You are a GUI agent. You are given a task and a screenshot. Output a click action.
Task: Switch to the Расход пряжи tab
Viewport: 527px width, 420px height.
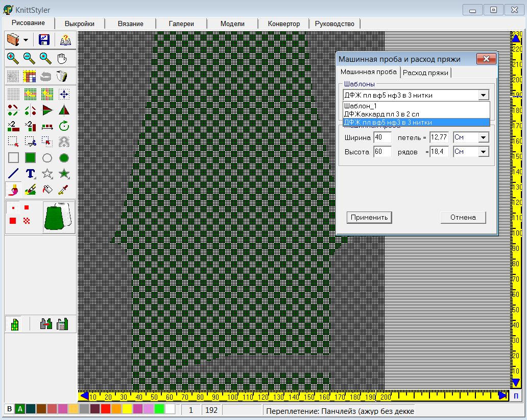tap(425, 73)
